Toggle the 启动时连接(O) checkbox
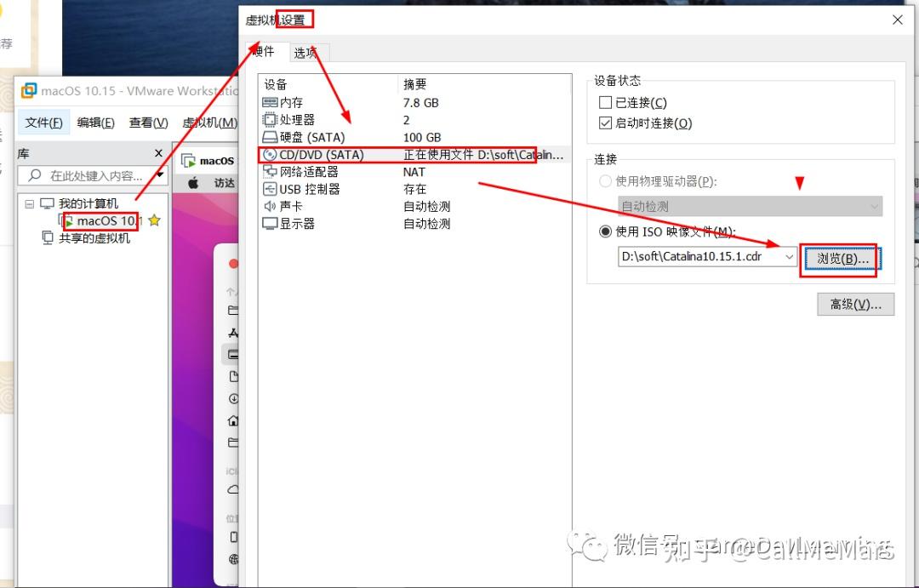919x588 pixels. point(606,123)
